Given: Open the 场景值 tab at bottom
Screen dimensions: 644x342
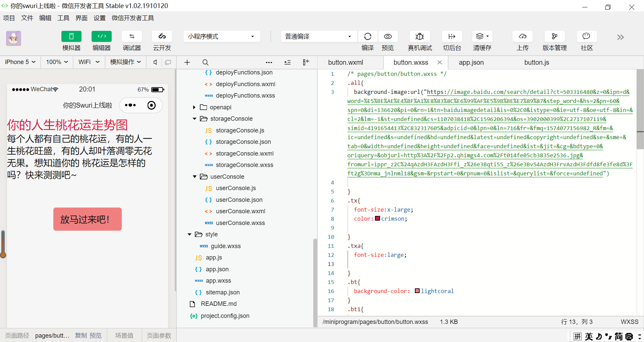Looking at the screenshot, I should [x=124, y=336].
